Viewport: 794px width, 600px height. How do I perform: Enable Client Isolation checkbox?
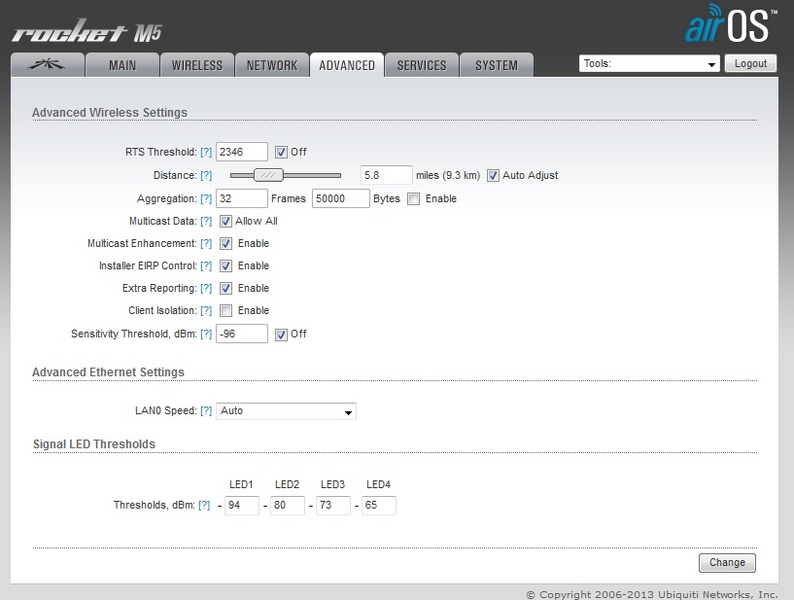pos(226,310)
